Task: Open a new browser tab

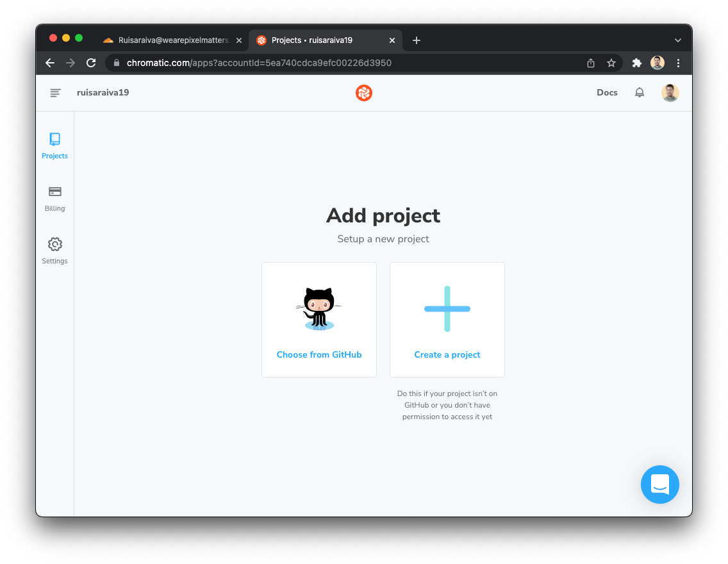Action: point(417,40)
